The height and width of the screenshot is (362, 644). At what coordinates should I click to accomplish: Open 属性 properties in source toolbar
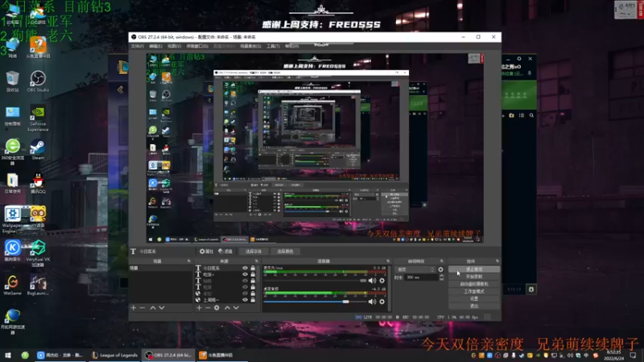click(206, 251)
